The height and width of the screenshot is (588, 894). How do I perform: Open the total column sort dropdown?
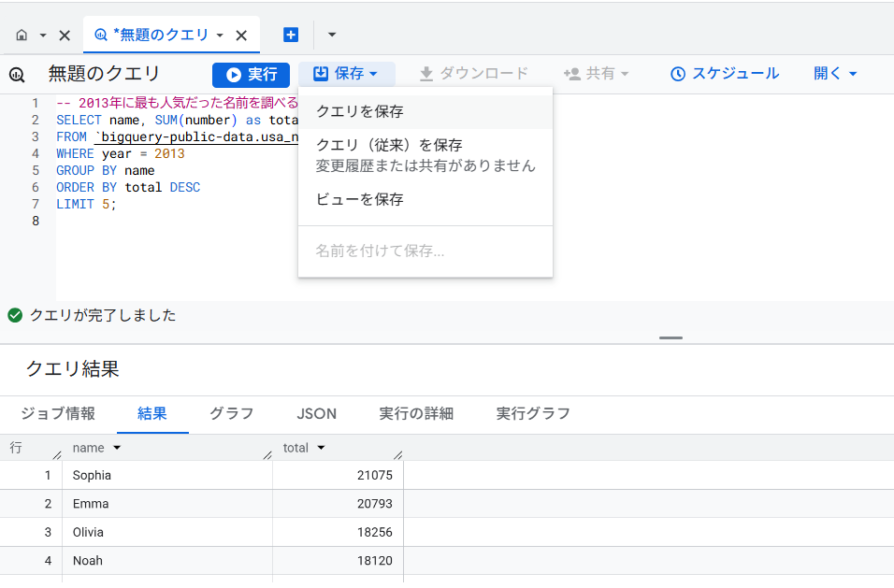(321, 448)
